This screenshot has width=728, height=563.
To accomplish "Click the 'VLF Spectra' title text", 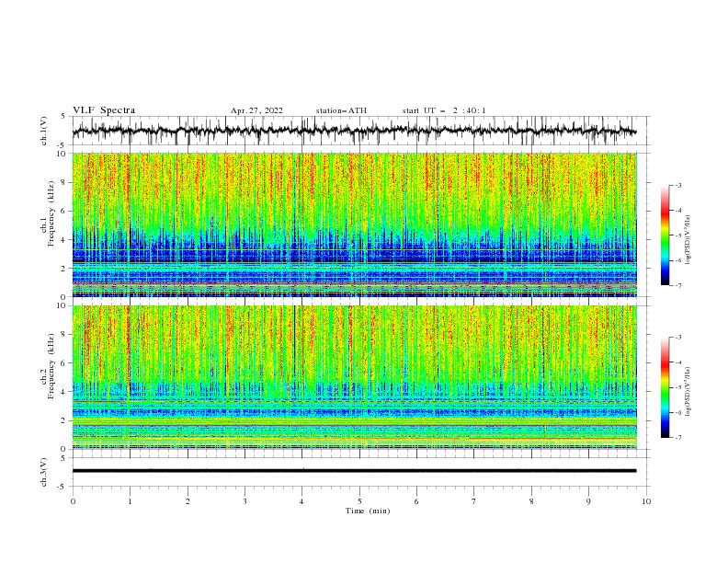I will (104, 110).
